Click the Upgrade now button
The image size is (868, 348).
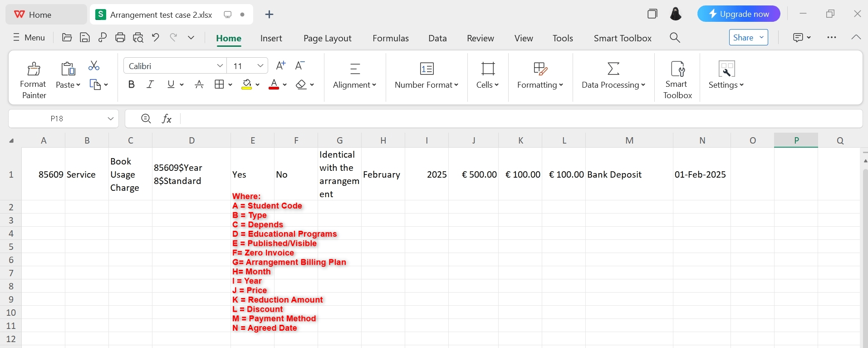[739, 14]
